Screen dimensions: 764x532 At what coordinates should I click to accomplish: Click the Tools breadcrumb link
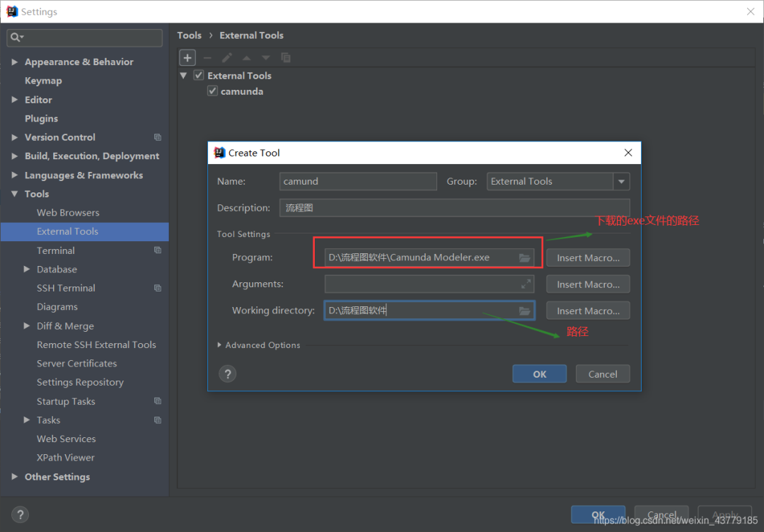point(189,35)
